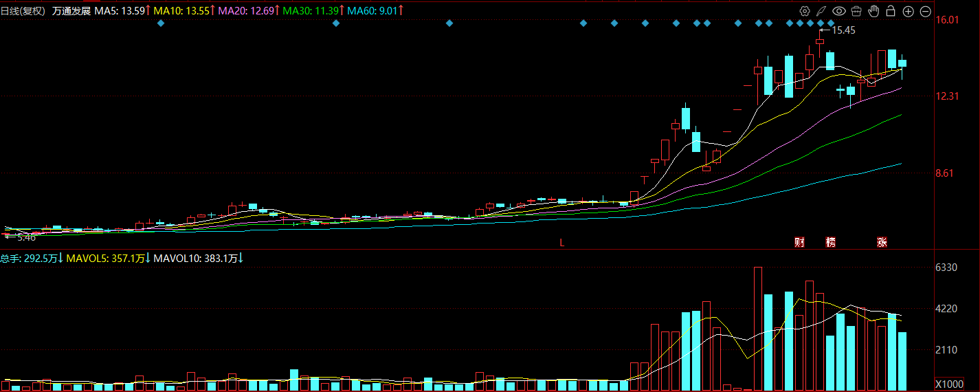
Task: Select the yellow MA10: 13.55 label
Action: 183,11
